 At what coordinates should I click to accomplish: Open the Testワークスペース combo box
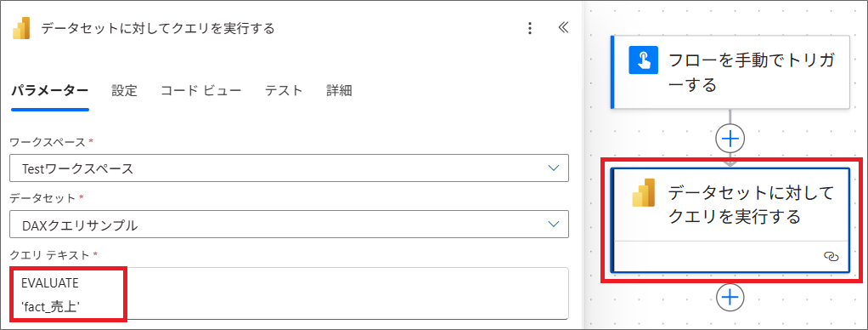pos(289,168)
